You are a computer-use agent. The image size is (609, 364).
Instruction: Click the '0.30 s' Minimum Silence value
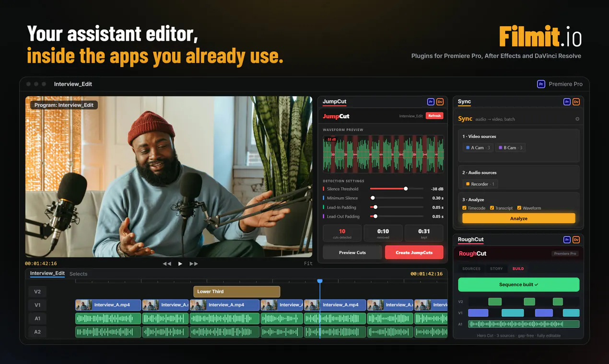(x=438, y=198)
